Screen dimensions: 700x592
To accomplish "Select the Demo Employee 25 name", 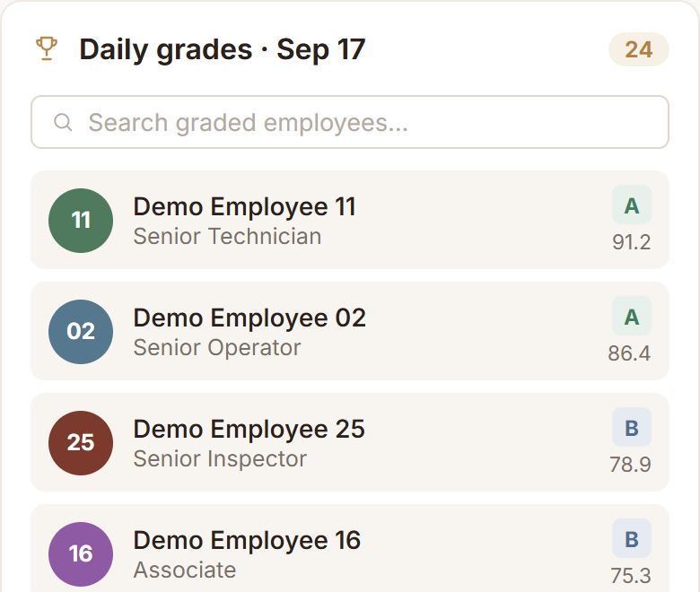I will coord(249,429).
